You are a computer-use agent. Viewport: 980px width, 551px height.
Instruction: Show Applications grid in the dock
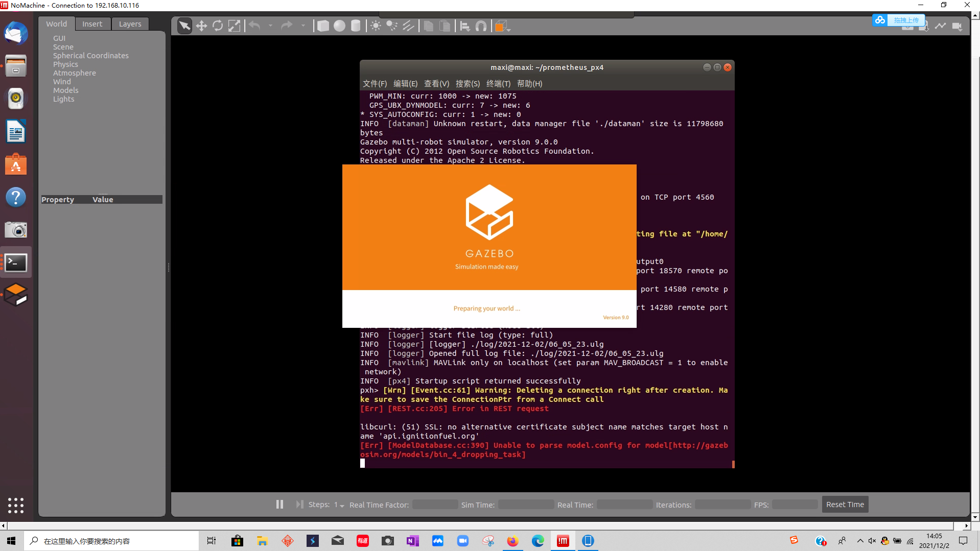pos(16,505)
